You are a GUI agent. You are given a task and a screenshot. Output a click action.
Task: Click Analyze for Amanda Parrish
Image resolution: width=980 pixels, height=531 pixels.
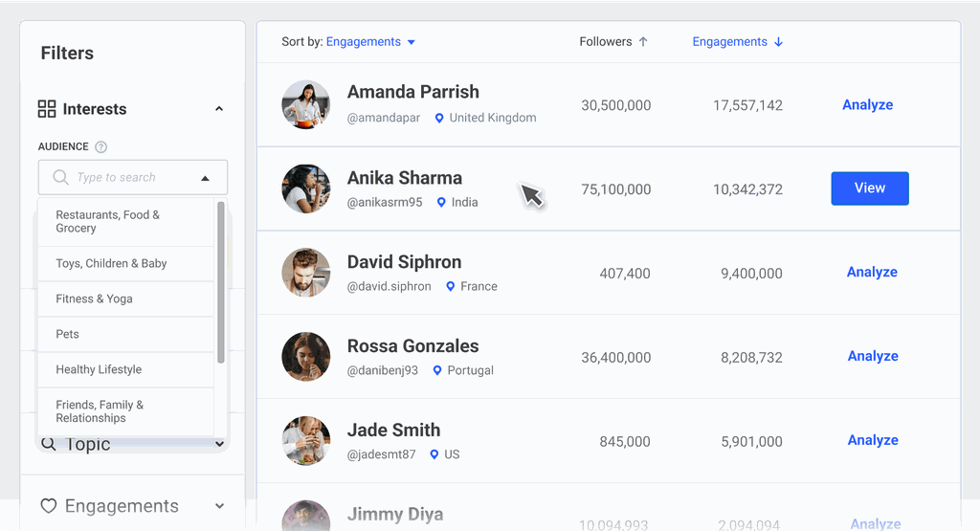(x=867, y=105)
